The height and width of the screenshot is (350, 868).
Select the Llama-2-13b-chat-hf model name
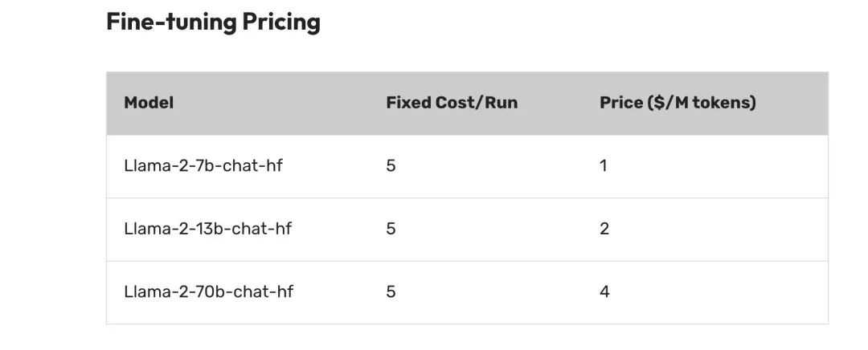[x=207, y=229]
